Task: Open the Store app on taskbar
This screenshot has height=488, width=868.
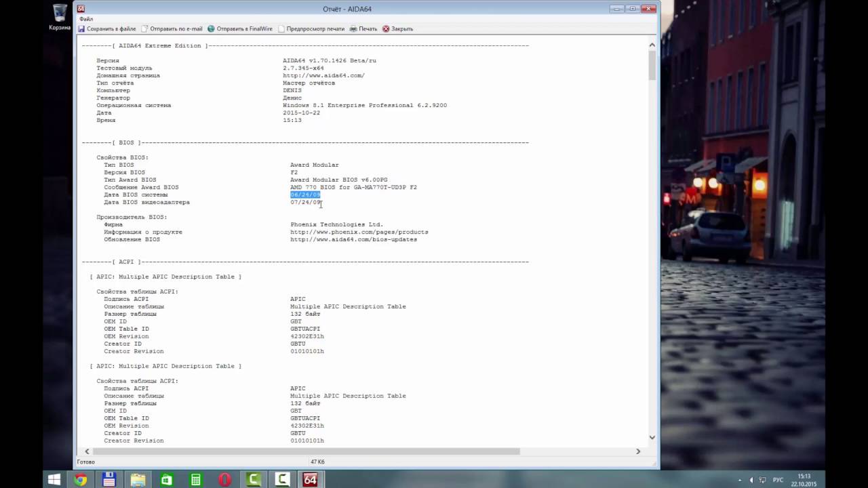Action: click(x=167, y=480)
